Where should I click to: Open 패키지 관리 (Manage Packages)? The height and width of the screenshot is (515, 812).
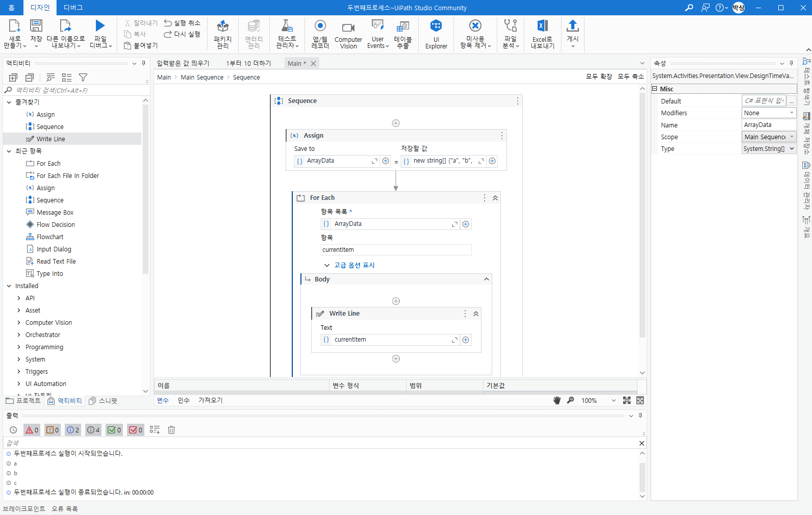tap(223, 34)
